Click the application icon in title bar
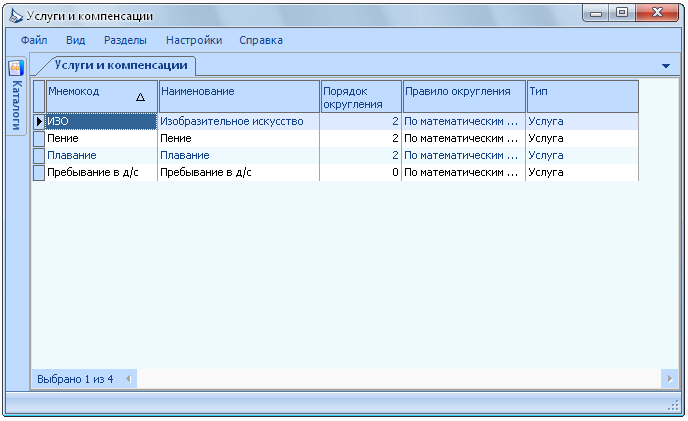The width and height of the screenshot is (688, 421). click(16, 16)
